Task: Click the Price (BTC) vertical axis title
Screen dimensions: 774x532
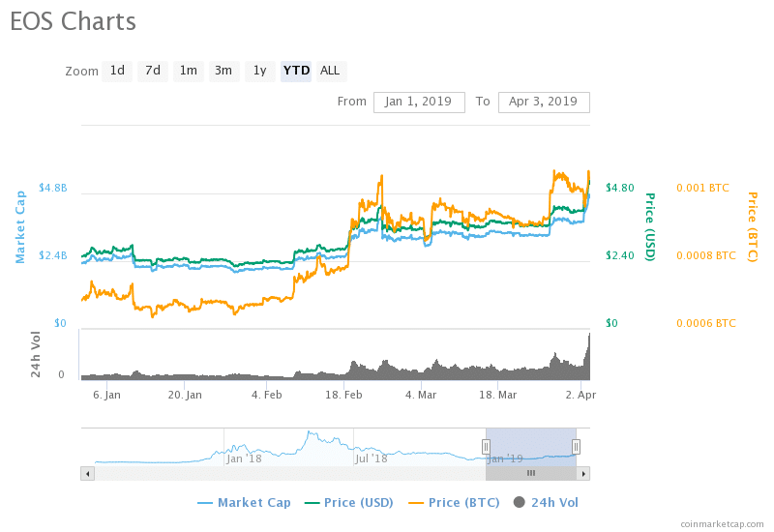Action: (752, 227)
